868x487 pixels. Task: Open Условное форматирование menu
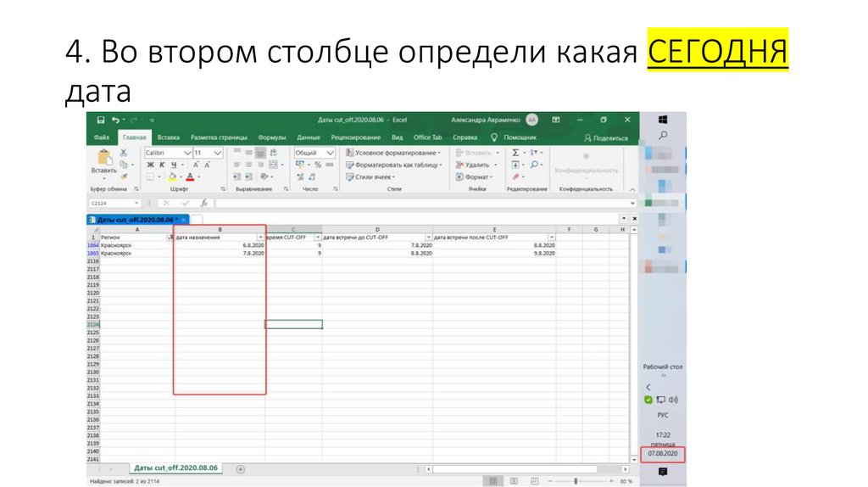coord(393,153)
